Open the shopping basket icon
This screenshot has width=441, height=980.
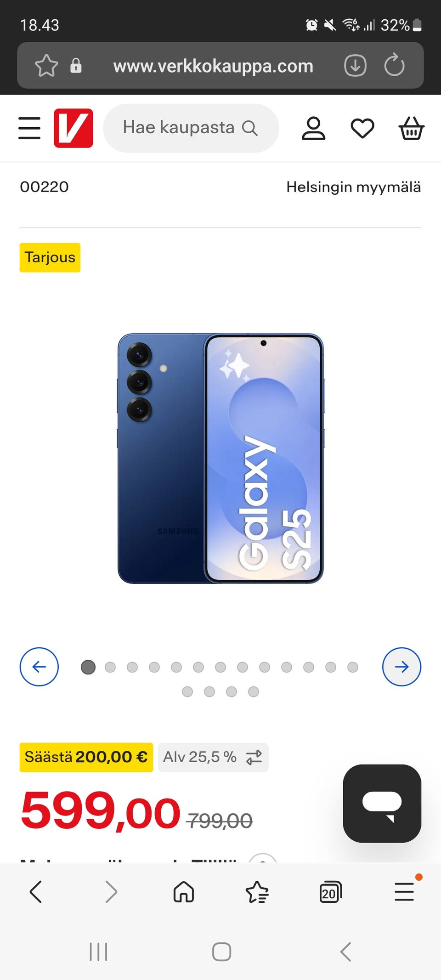(411, 128)
